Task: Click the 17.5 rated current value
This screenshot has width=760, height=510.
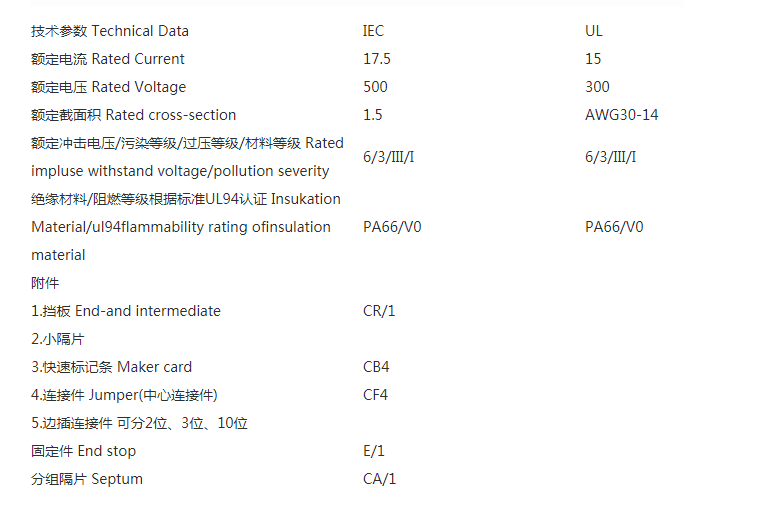Action: coord(377,59)
